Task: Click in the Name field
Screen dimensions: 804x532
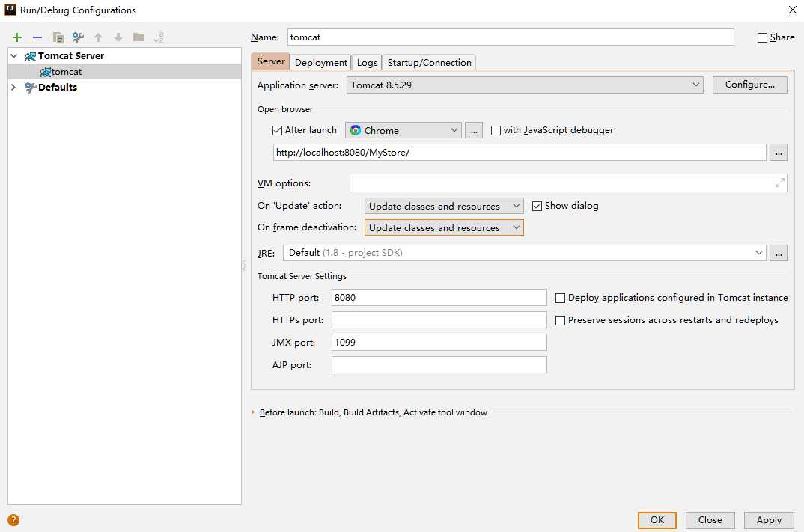Action: tap(511, 37)
